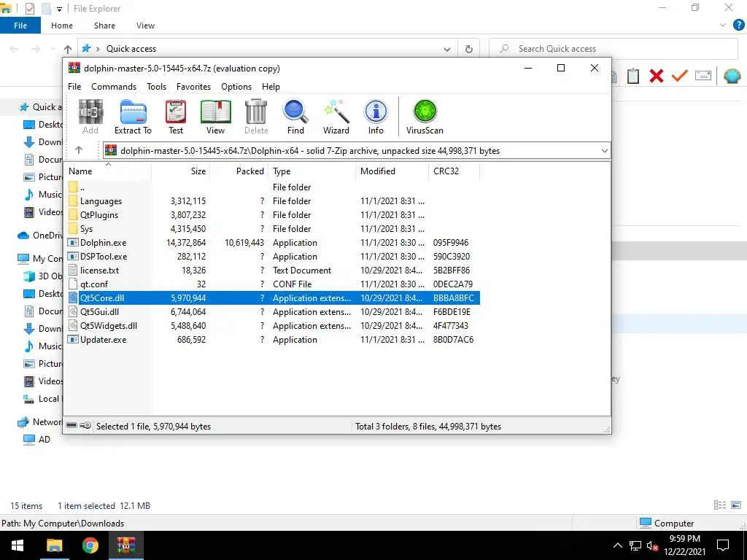Switch to details view in File Explorer
The width and height of the screenshot is (747, 560).
[720, 505]
